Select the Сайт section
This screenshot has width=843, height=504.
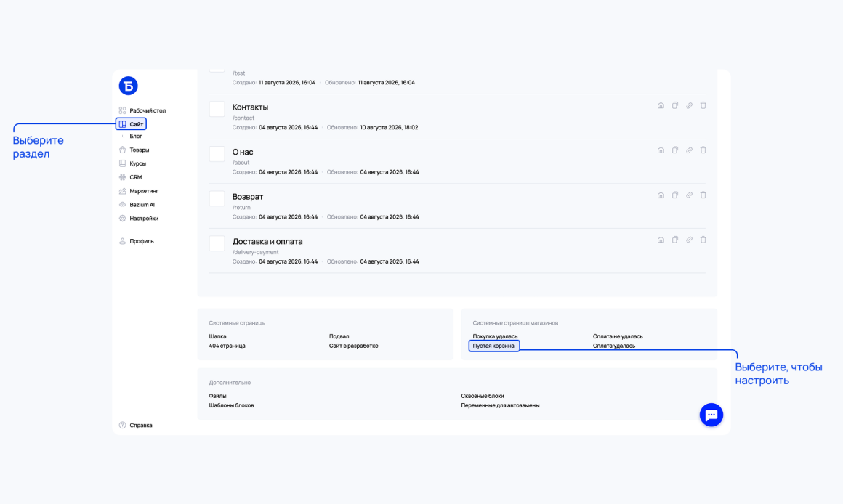pyautogui.click(x=132, y=124)
